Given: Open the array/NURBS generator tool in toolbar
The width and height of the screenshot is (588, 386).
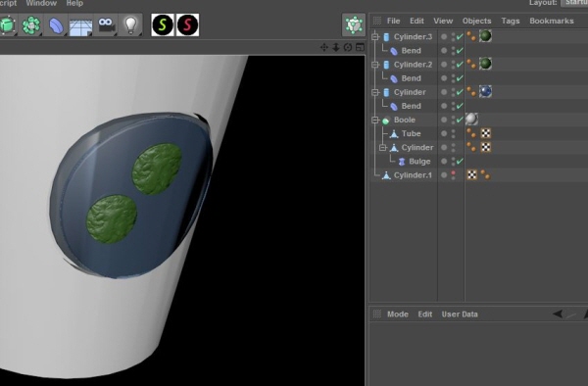Looking at the screenshot, I should click(30, 25).
